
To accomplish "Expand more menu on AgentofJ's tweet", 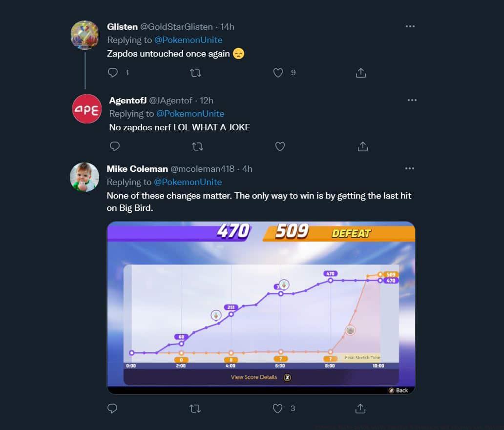I will (412, 100).
